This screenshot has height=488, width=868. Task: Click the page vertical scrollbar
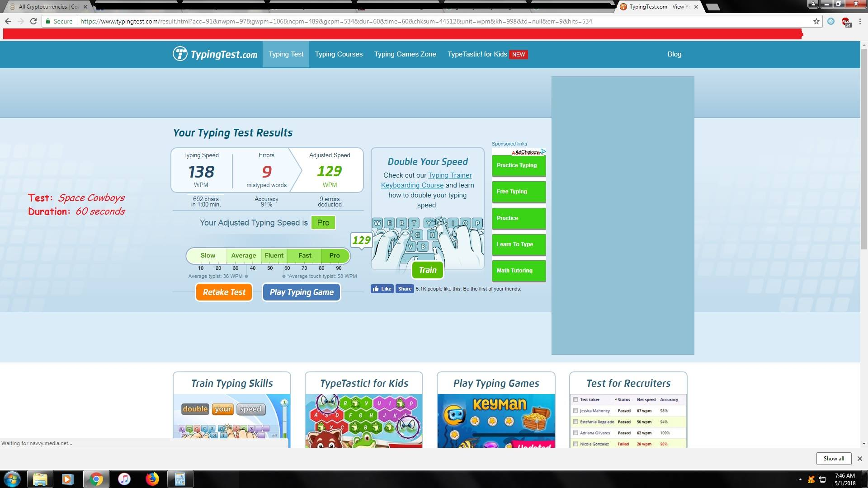point(864,149)
